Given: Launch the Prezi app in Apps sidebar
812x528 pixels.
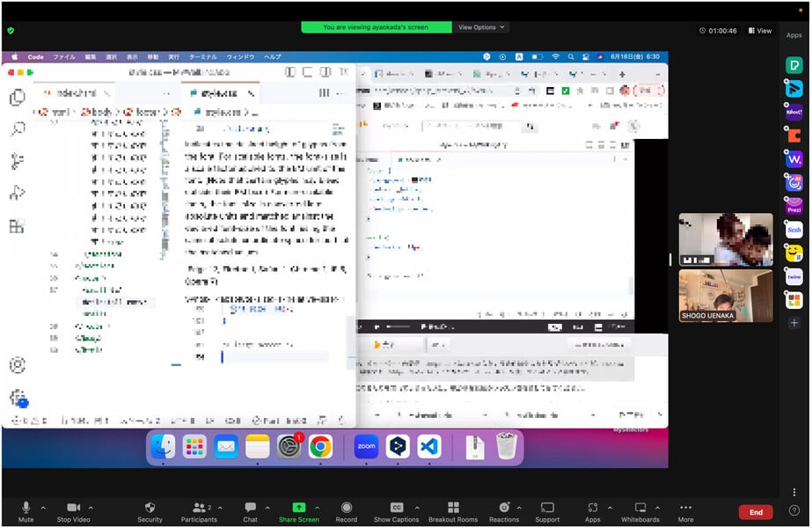Looking at the screenshot, I should 794,207.
